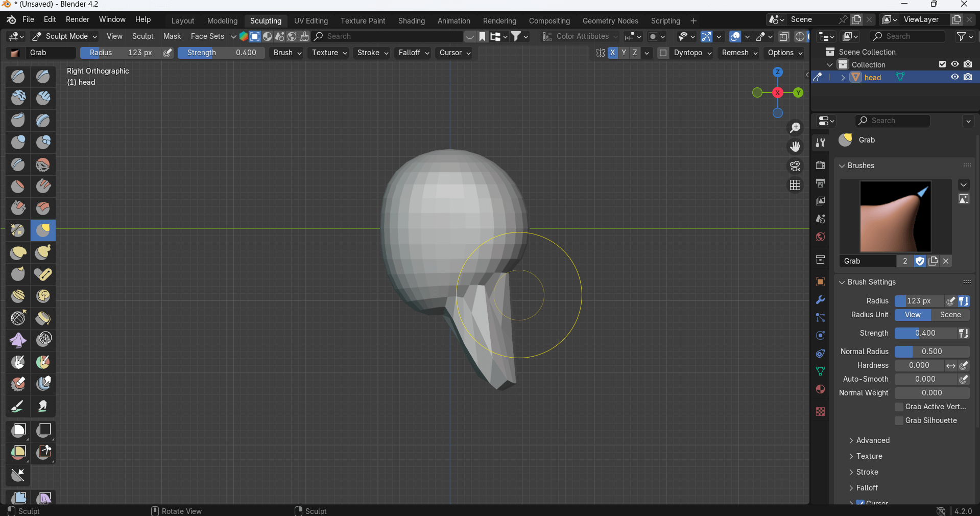Viewport: 980px width, 516px height.
Task: Open the Options popover button
Action: point(785,53)
